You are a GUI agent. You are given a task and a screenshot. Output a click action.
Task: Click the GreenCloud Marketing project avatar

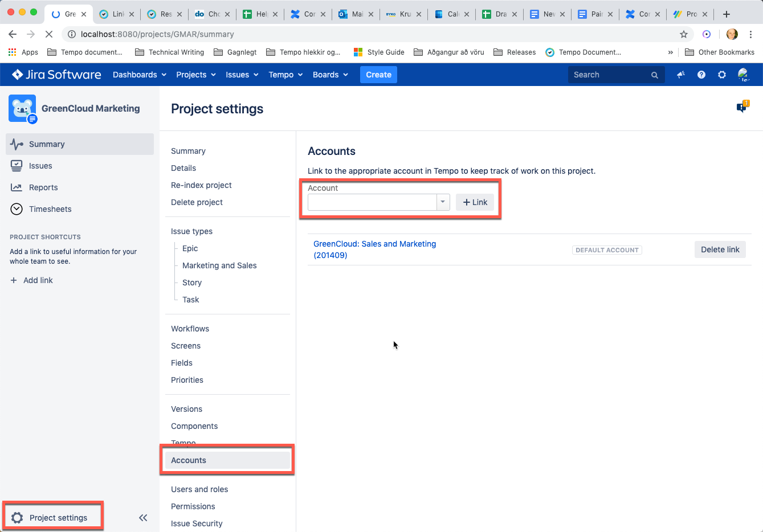click(x=22, y=108)
